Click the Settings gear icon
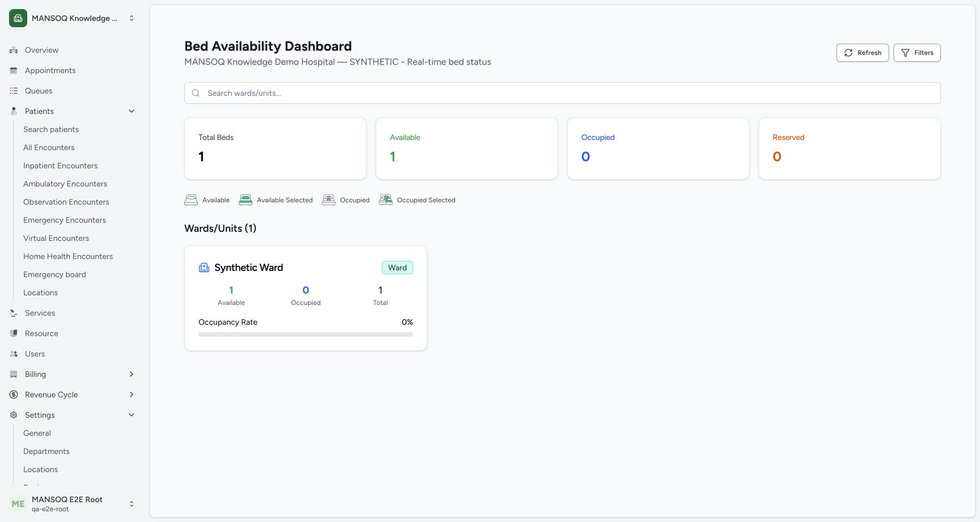 point(14,415)
